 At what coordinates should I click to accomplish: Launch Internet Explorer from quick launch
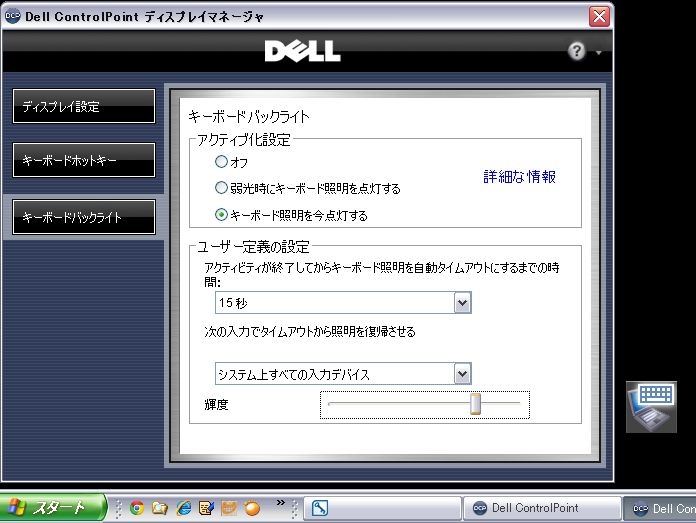[x=183, y=507]
